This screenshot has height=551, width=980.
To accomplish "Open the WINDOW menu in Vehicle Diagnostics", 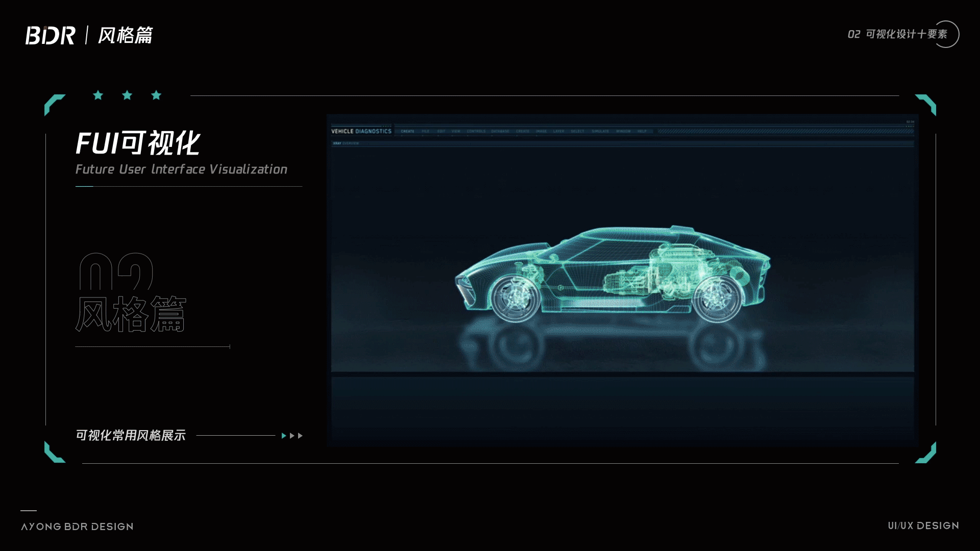I will point(623,131).
